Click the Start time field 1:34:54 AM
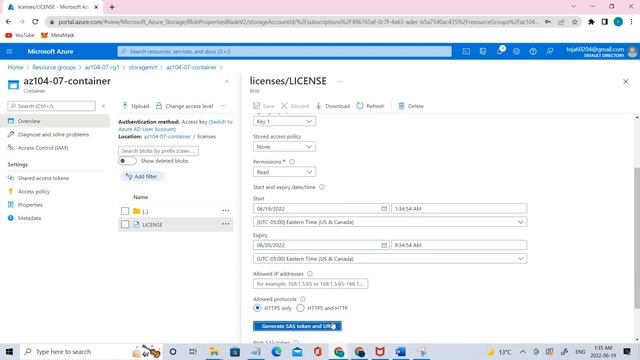The height and width of the screenshot is (360, 640). [x=459, y=209]
